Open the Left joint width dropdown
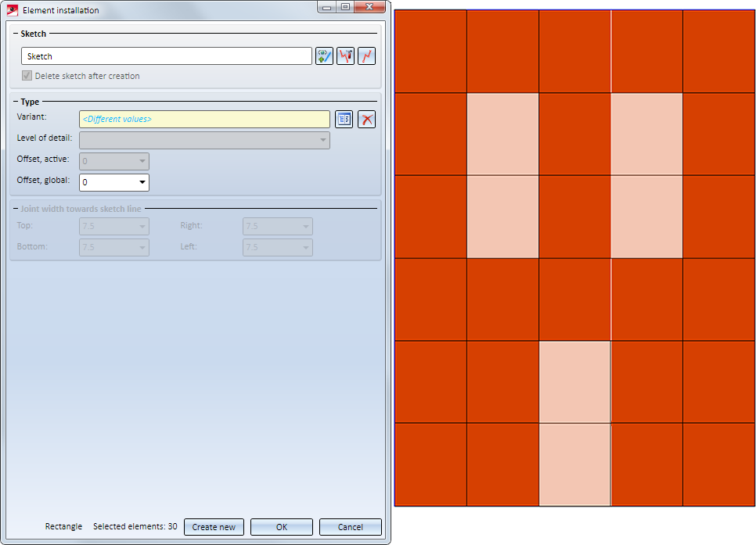 coord(278,247)
